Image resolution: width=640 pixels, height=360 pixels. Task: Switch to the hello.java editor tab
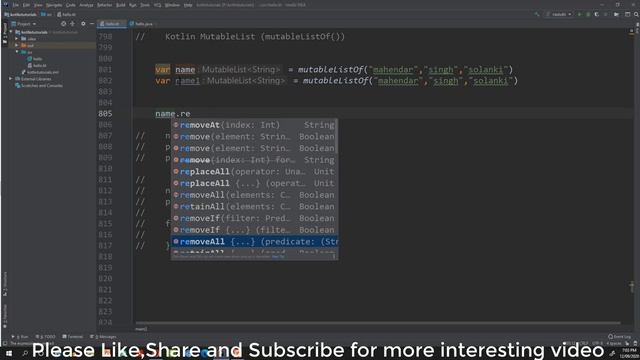pyautogui.click(x=141, y=24)
